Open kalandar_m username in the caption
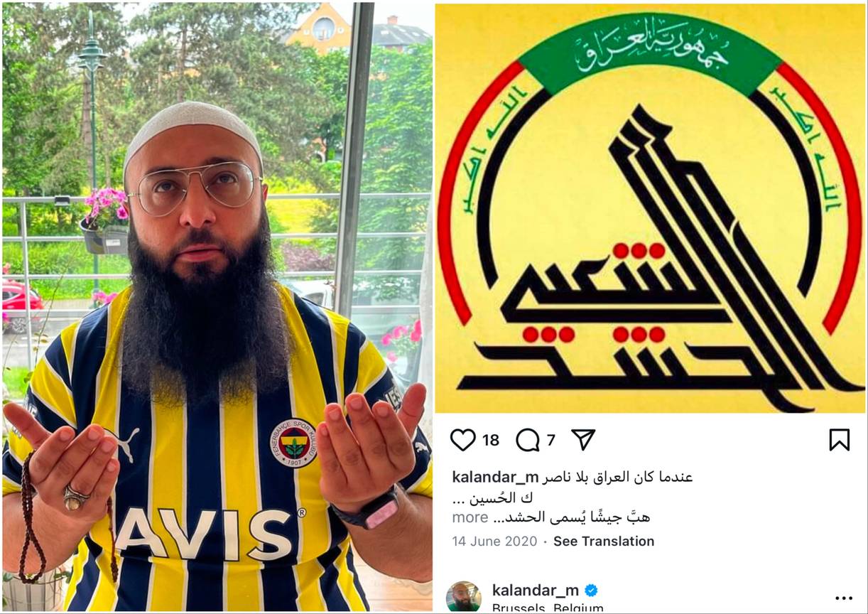 (x=495, y=477)
